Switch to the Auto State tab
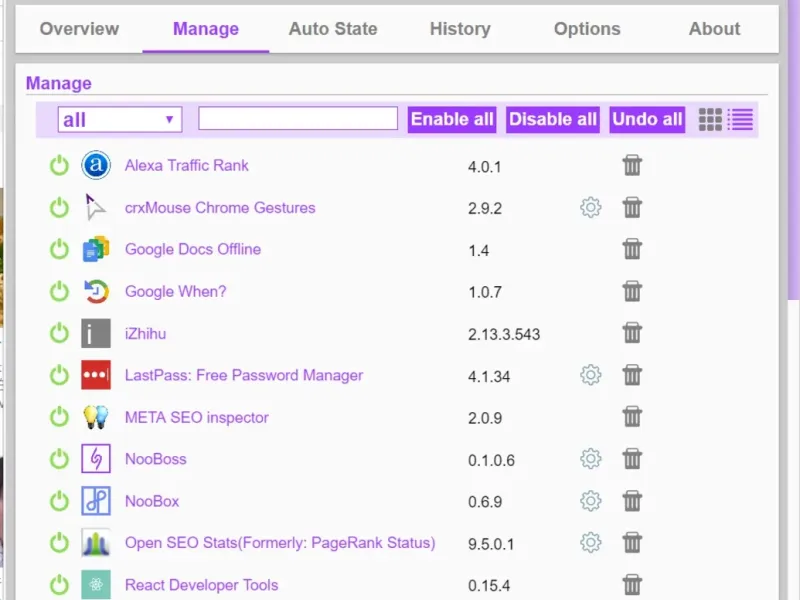The width and height of the screenshot is (800, 600). click(x=333, y=29)
